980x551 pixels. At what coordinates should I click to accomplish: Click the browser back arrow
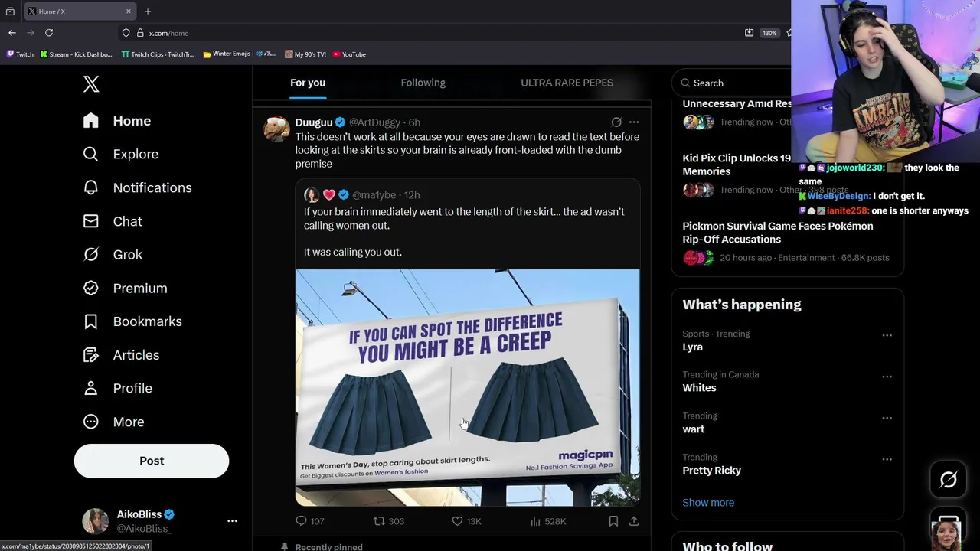[x=12, y=33]
